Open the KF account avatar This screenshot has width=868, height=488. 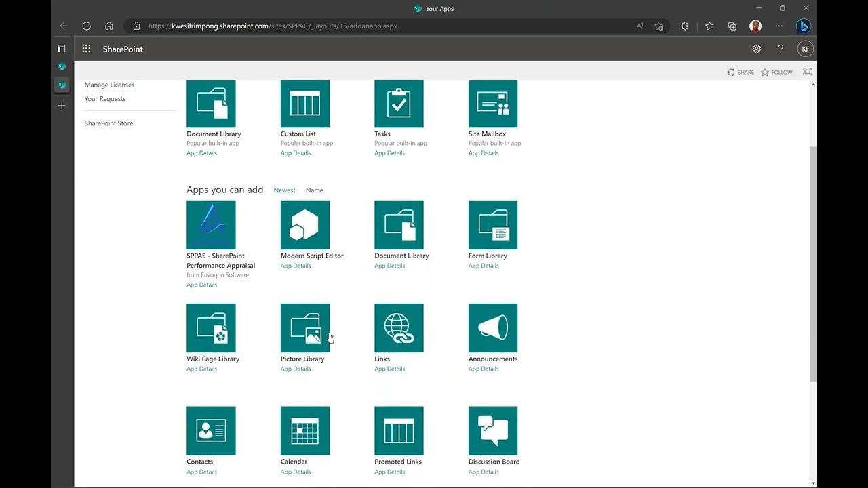(x=805, y=49)
